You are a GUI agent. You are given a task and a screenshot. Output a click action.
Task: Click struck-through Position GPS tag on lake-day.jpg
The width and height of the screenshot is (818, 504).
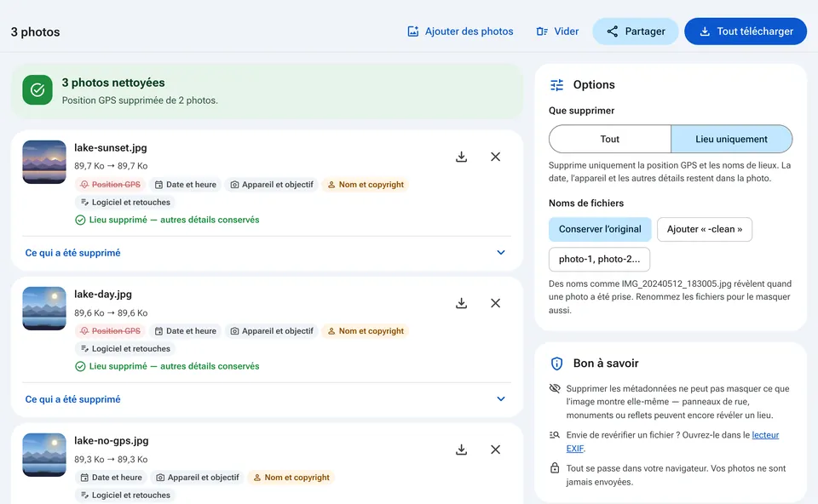point(110,331)
